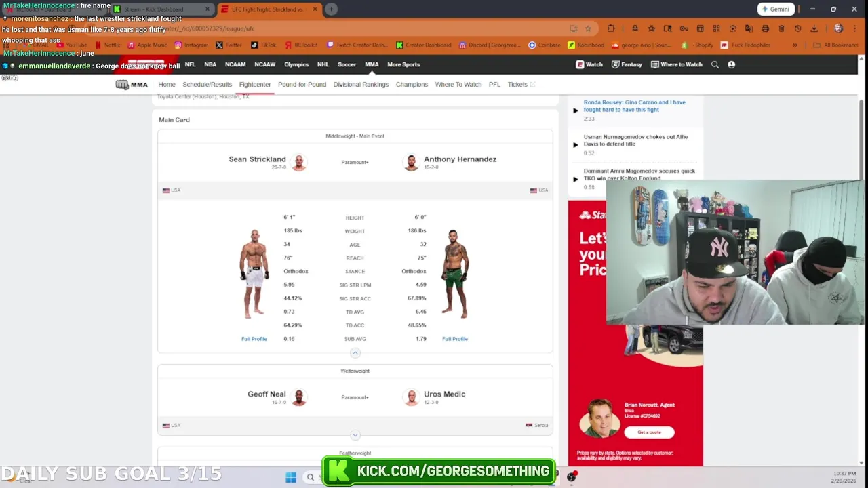Select the NHL menu item
This screenshot has height=488, width=868.
[323, 64]
